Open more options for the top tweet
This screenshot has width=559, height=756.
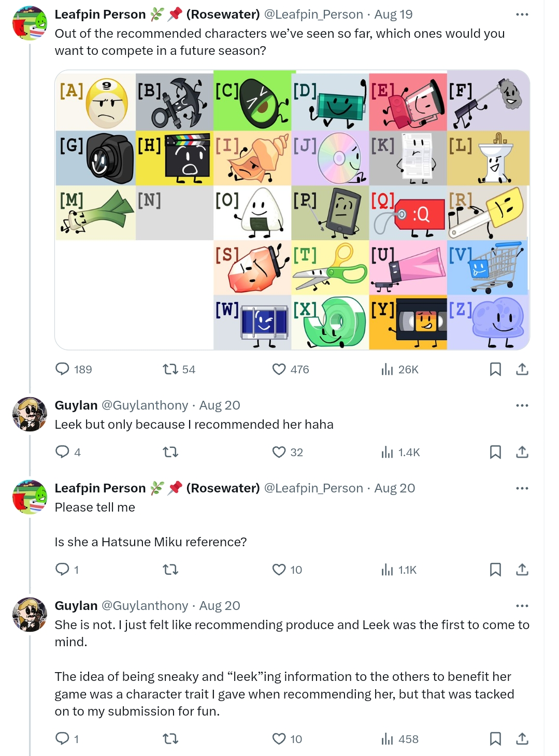pos(522,14)
